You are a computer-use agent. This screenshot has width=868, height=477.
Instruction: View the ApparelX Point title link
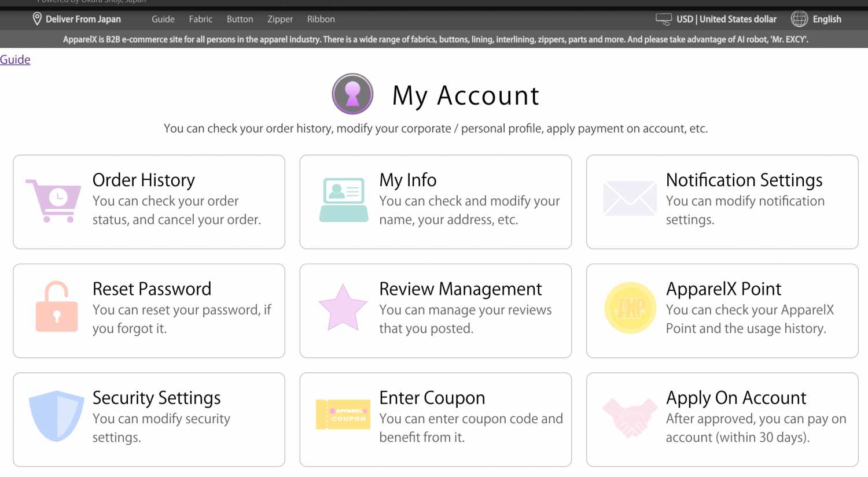[x=723, y=289]
